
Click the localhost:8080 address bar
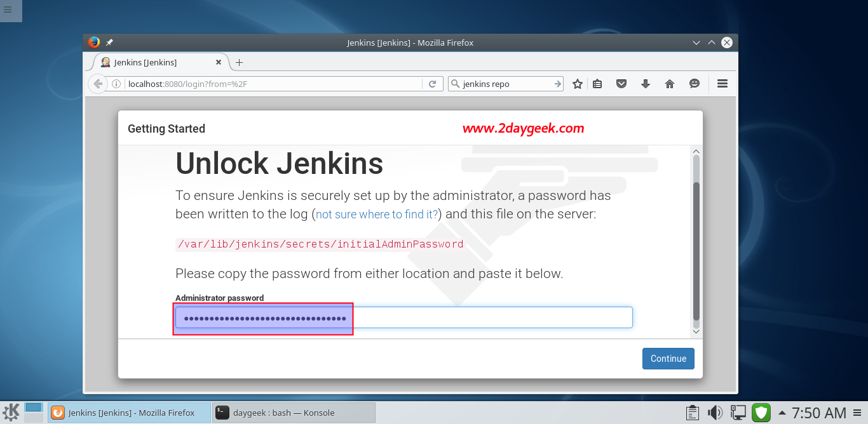pos(273,84)
